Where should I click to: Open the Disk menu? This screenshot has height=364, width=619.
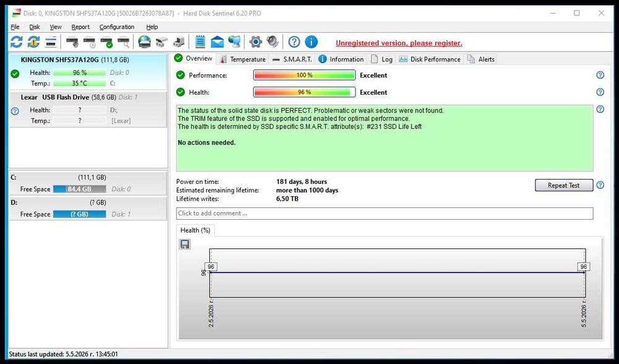[34, 27]
